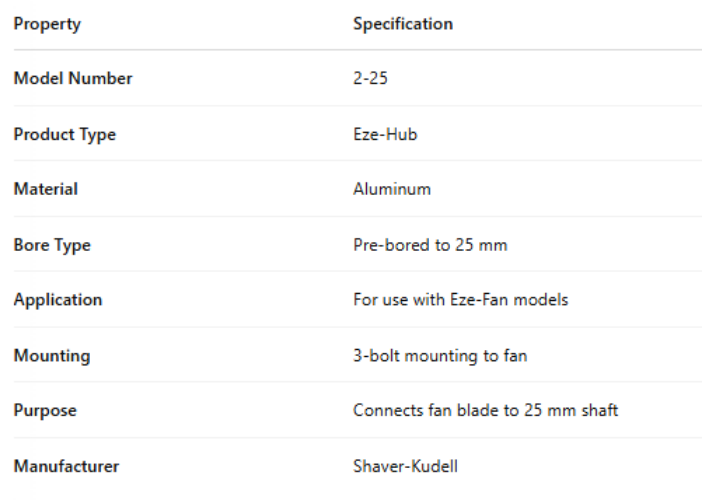Select the Model Number row label

point(73,79)
